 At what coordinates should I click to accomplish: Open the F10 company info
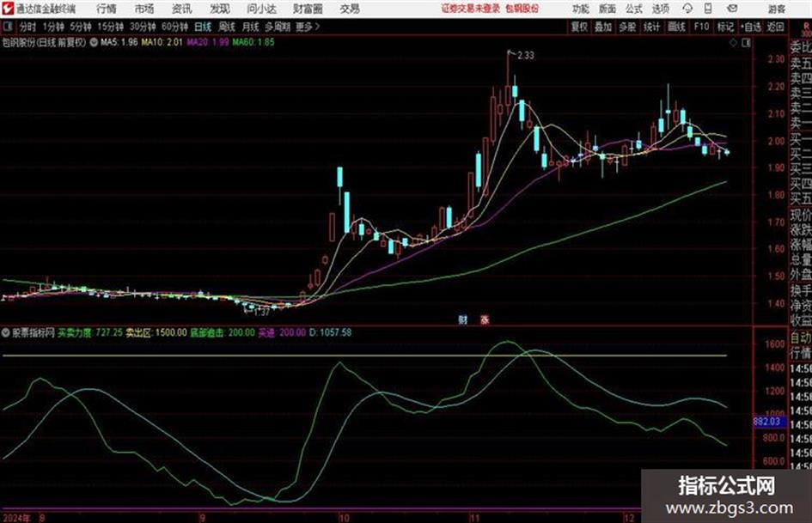701,27
